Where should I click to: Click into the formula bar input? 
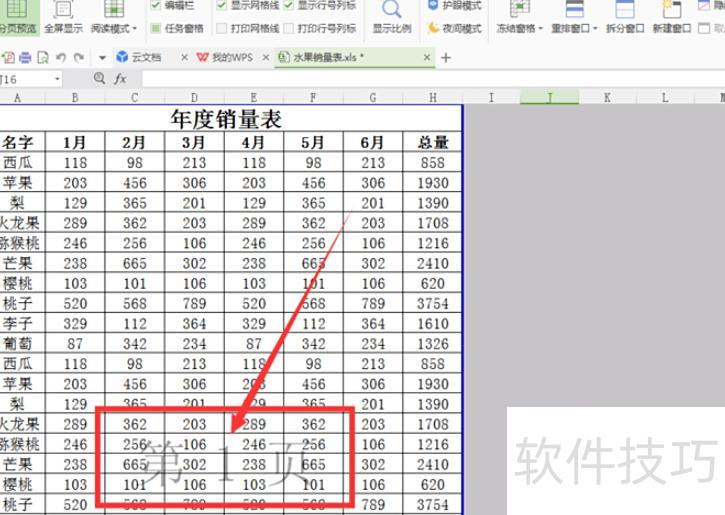433,79
